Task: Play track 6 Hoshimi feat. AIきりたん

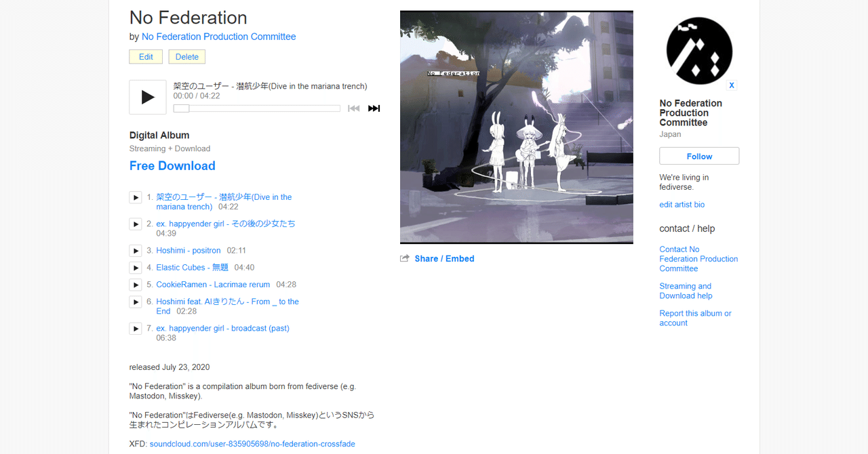Action: point(136,302)
